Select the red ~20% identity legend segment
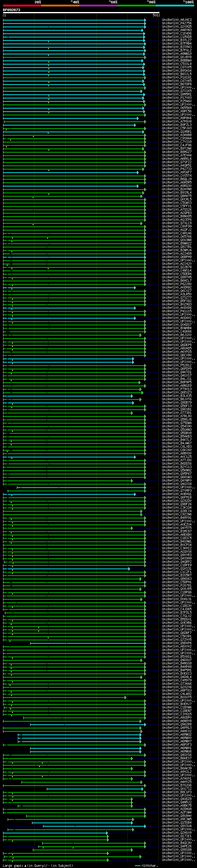The image size is (197, 868). 22,6
